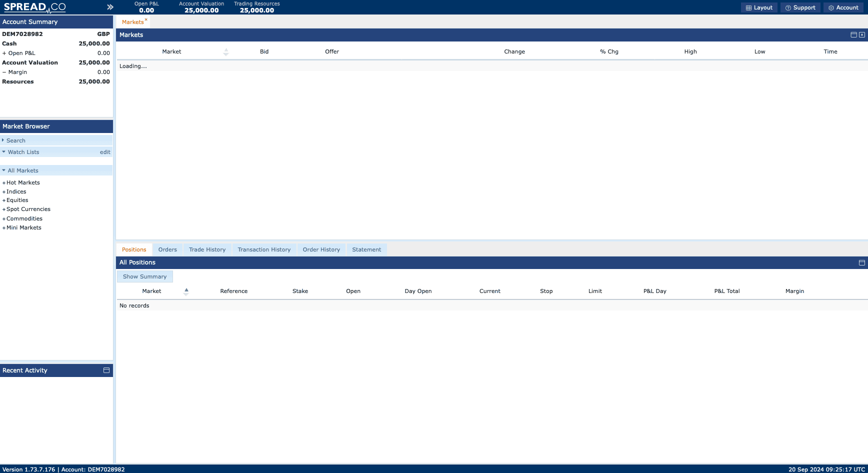Expand Indices tree node
The height and width of the screenshot is (473, 868).
[4, 192]
